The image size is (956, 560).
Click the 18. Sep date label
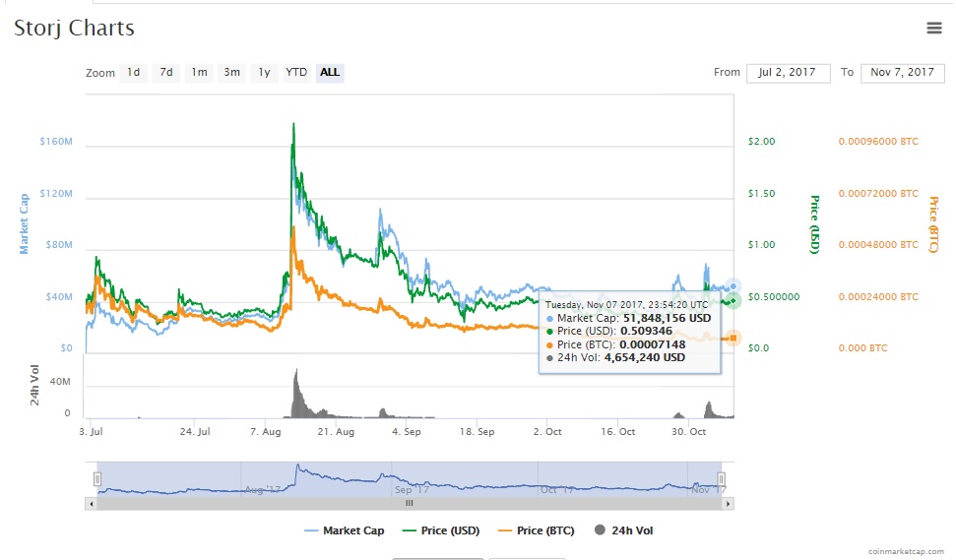coord(477,432)
